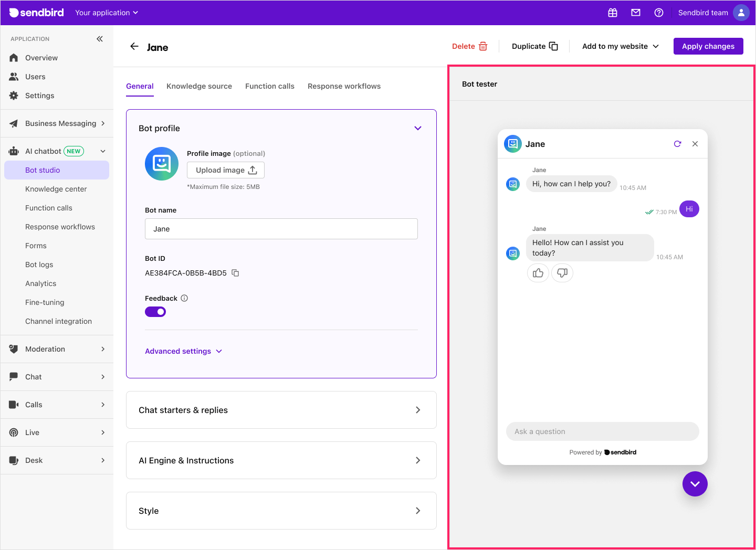Image resolution: width=756 pixels, height=550 pixels.
Task: Switch to Response workflows tab
Action: click(x=344, y=86)
